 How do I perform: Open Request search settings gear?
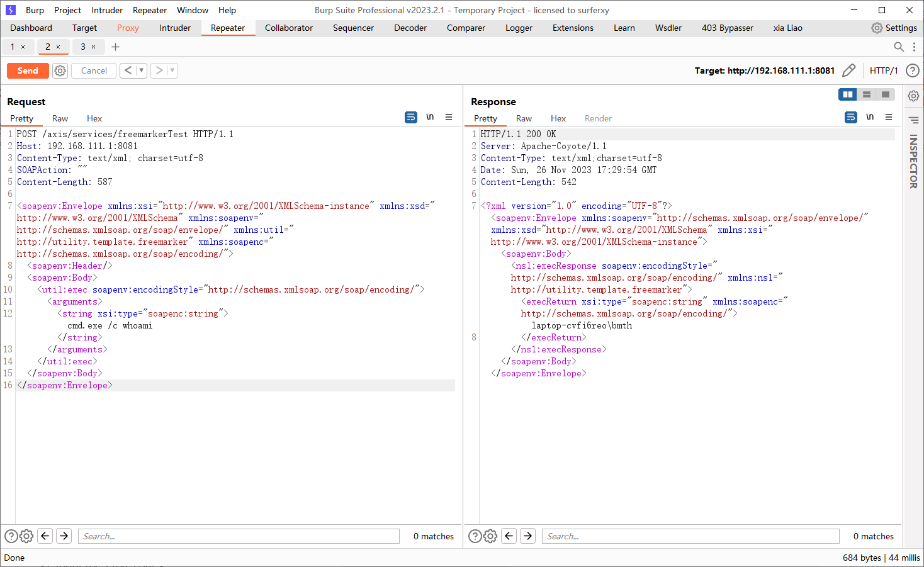coord(26,536)
